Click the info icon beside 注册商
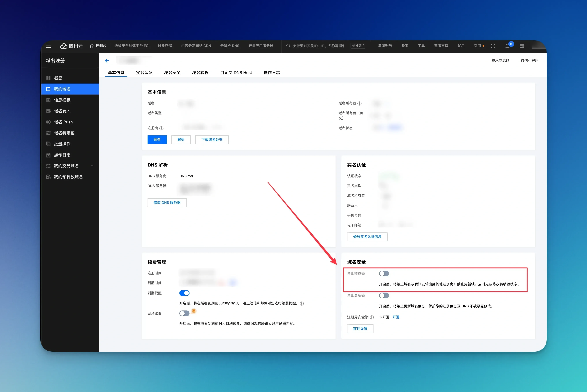Viewport: 587px width, 392px height. (x=161, y=128)
